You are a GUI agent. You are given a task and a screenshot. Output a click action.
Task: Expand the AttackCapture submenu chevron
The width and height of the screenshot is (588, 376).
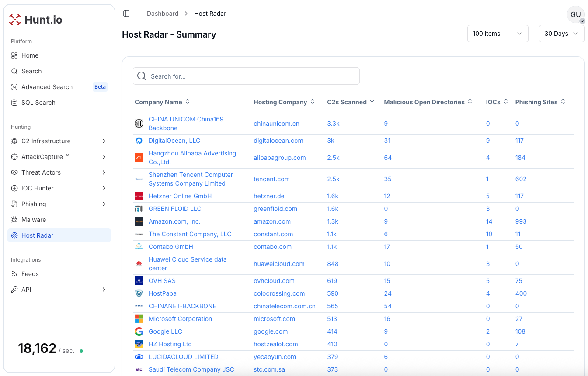104,157
